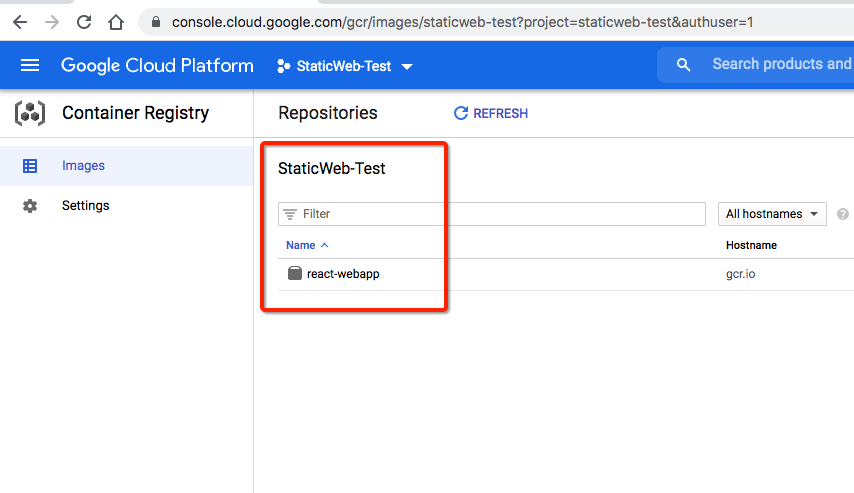Click the browser home icon
The width and height of the screenshot is (854, 493).
(x=116, y=21)
